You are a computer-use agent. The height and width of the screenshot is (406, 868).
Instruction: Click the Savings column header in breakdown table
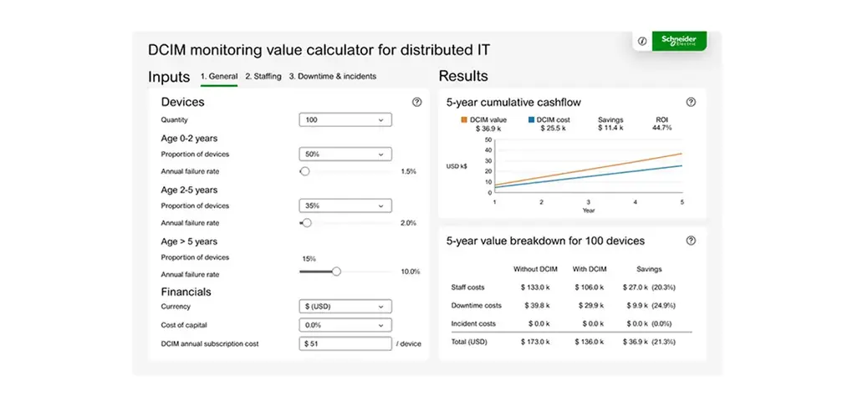click(x=649, y=269)
